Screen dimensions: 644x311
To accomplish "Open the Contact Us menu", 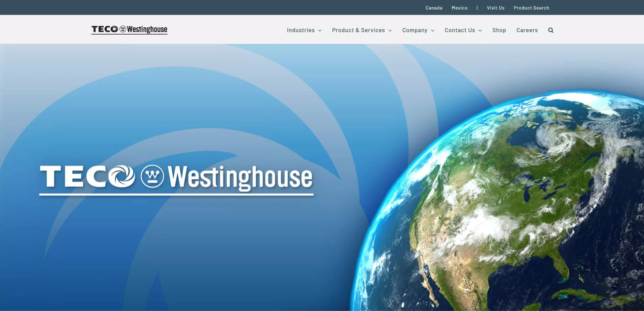I will point(460,30).
